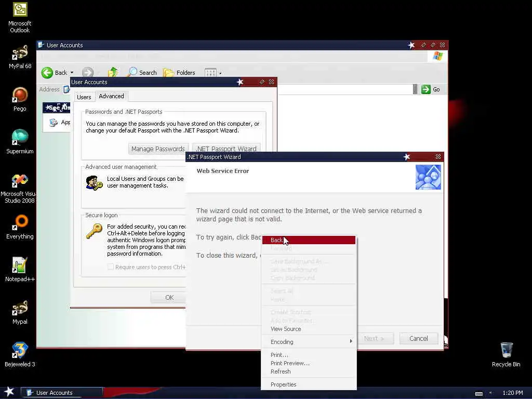532x399 pixels.
Task: Select the Notepad++ desktop shortcut
Action: tap(20, 270)
